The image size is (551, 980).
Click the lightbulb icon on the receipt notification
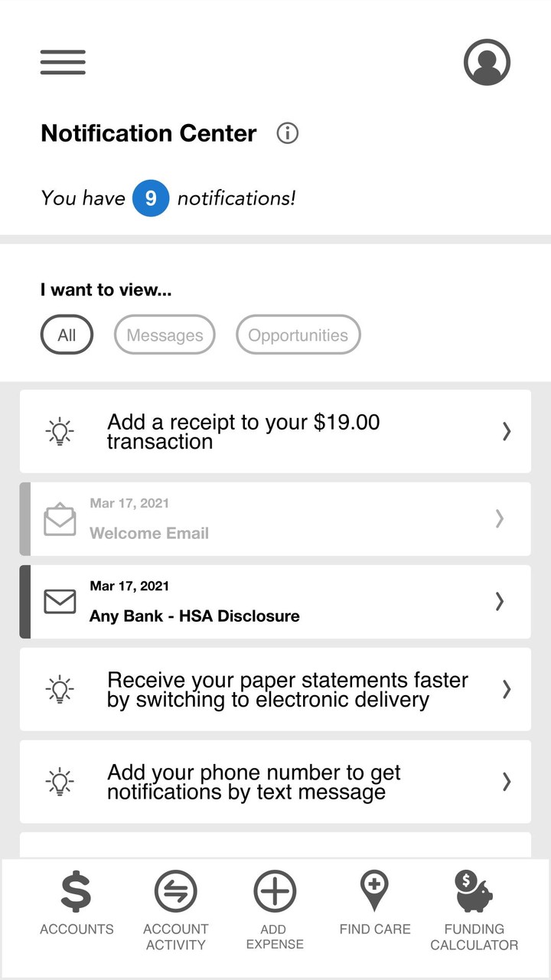59,431
